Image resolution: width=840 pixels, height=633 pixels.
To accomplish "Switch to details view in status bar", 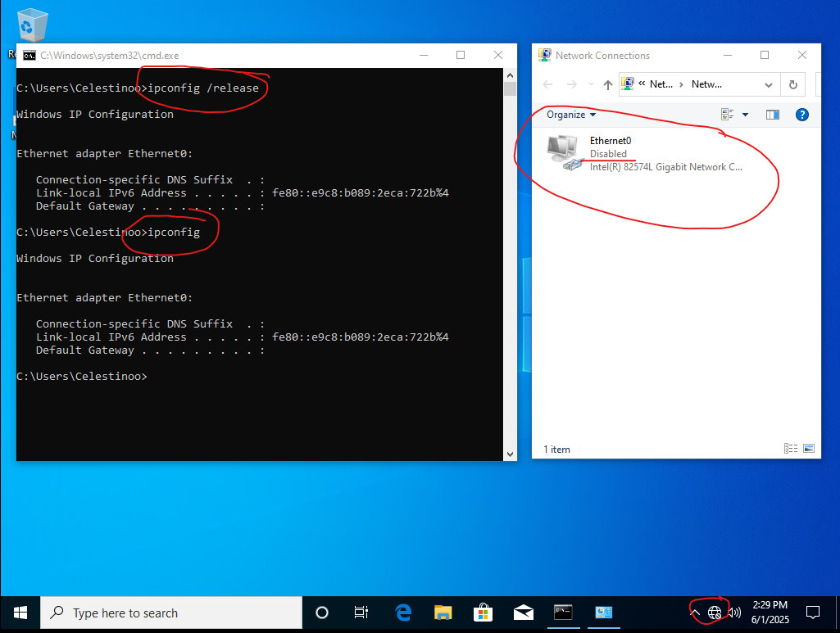I will pos(791,449).
